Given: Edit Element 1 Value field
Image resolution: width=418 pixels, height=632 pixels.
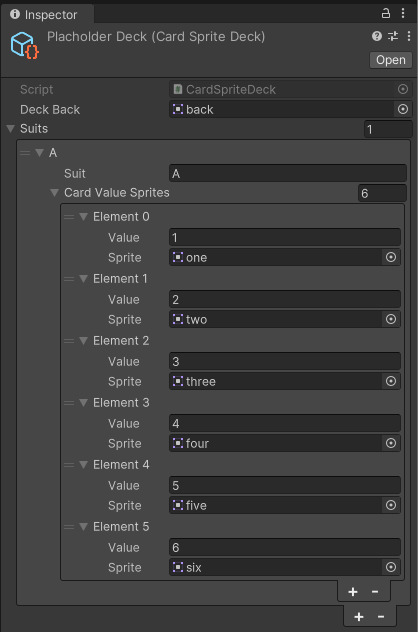Looking at the screenshot, I should [285, 299].
